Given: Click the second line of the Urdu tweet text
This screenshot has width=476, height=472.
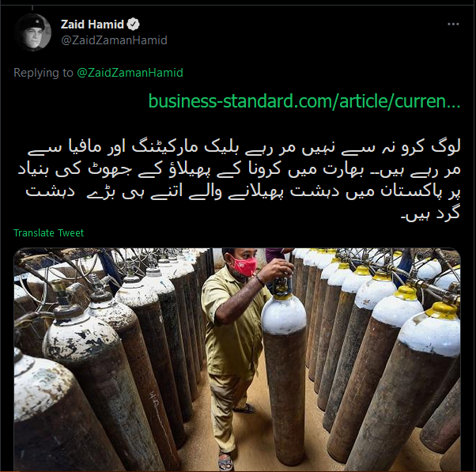Looking at the screenshot, I should 240,170.
